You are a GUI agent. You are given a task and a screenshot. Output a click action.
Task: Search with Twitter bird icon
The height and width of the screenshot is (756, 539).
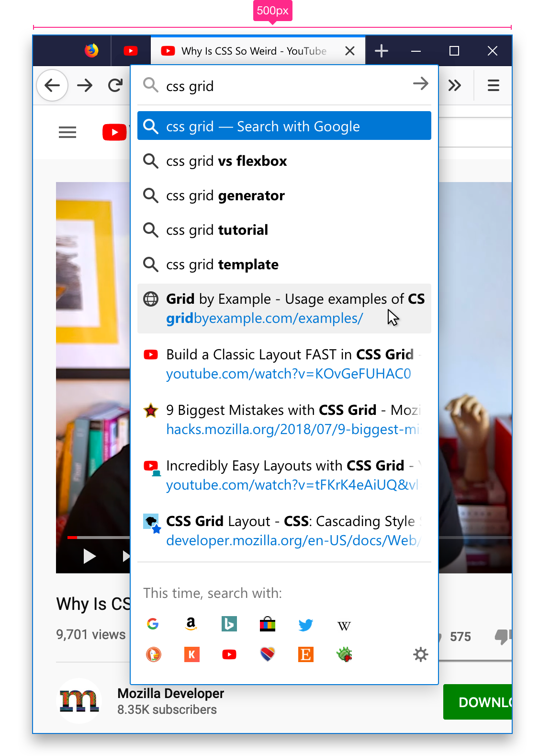tap(306, 624)
